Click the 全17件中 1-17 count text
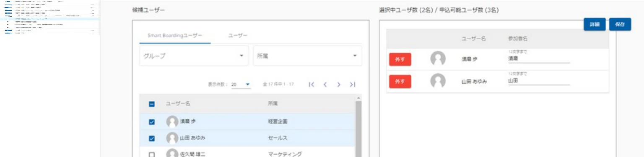The height and width of the screenshot is (157, 644). point(278,85)
